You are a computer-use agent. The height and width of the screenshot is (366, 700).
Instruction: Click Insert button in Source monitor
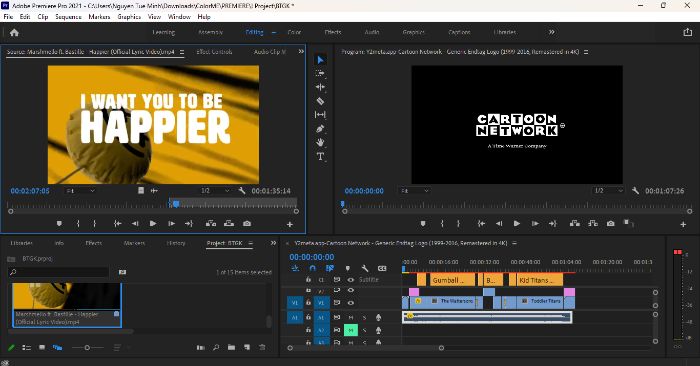click(211, 224)
